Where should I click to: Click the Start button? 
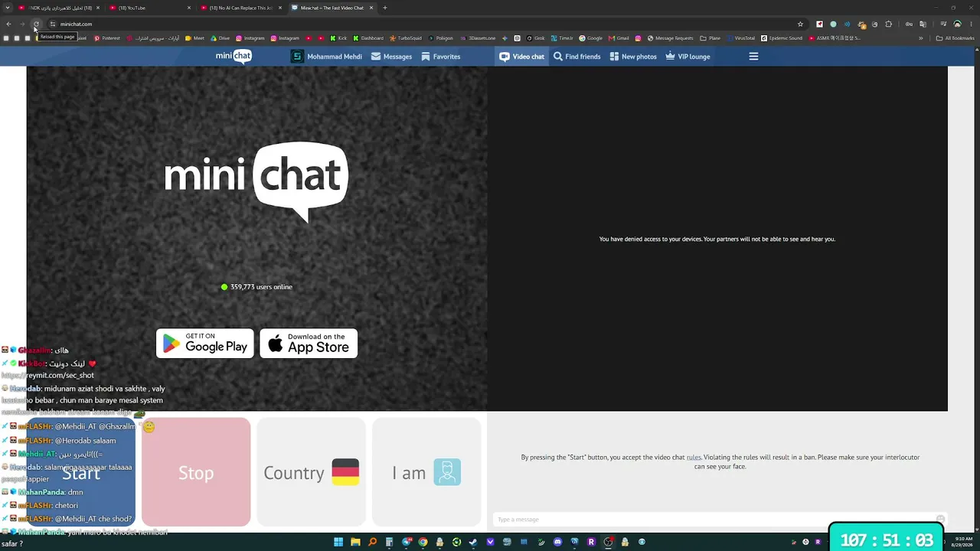click(x=81, y=472)
